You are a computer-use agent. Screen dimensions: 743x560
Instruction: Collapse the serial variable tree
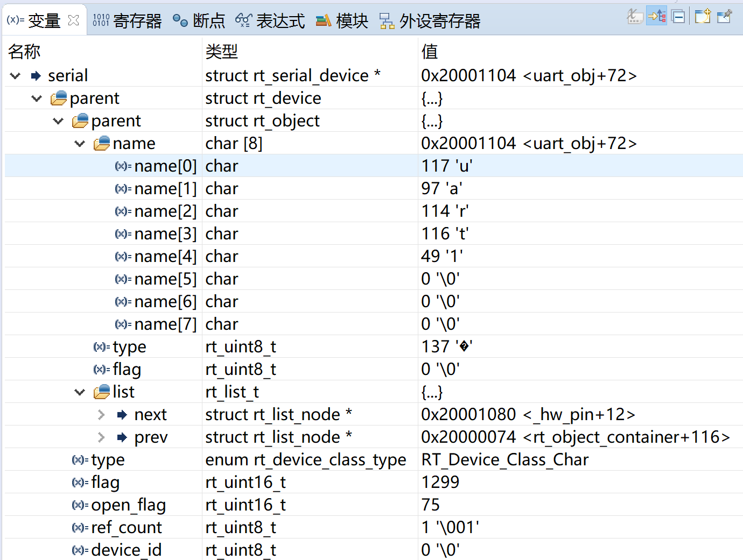(15, 75)
